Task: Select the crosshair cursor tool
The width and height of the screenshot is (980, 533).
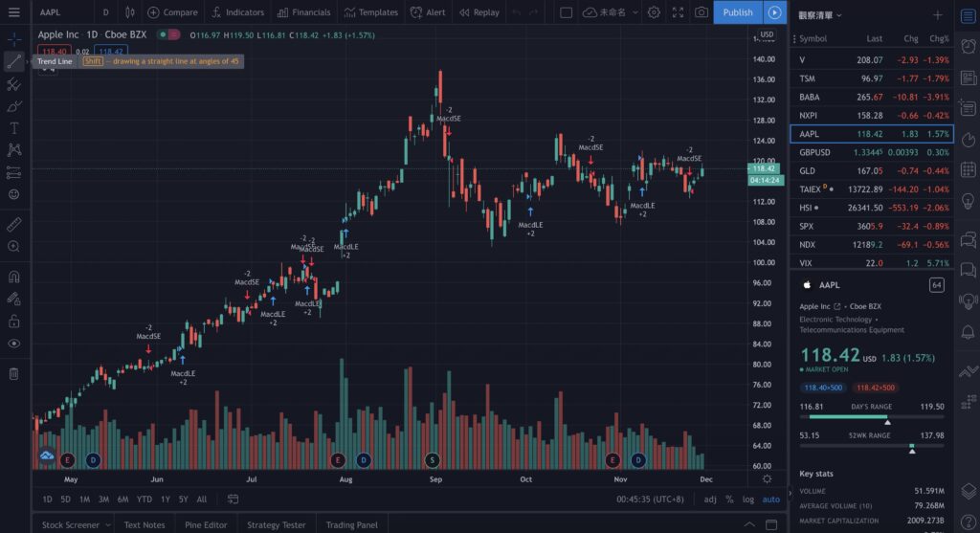Action: (x=13, y=39)
